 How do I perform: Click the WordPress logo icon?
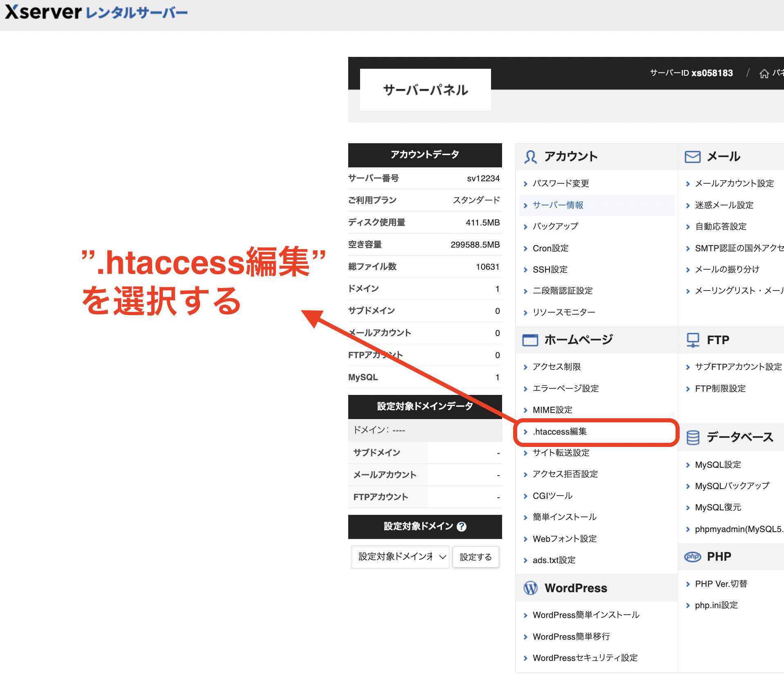(x=531, y=588)
